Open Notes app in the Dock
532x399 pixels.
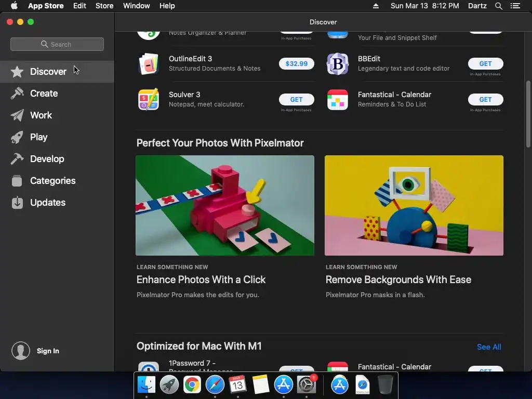(261, 385)
